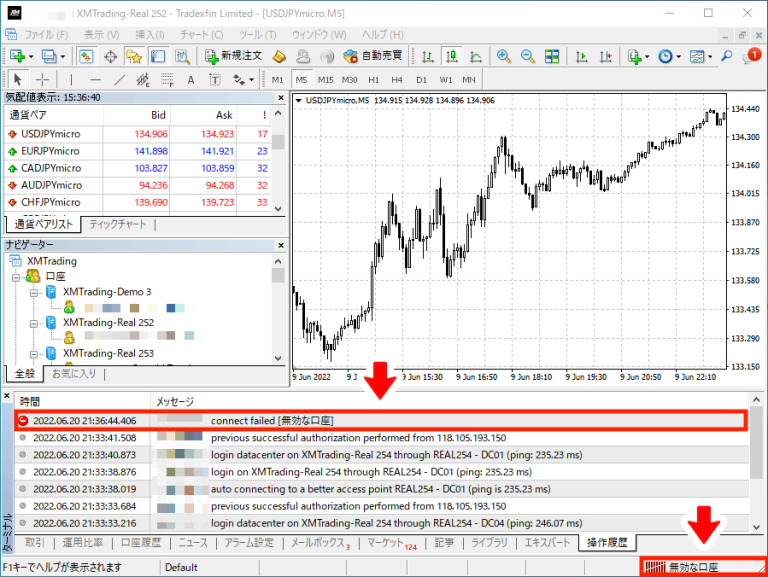Open the new chart dropdown arrow

tap(32, 56)
